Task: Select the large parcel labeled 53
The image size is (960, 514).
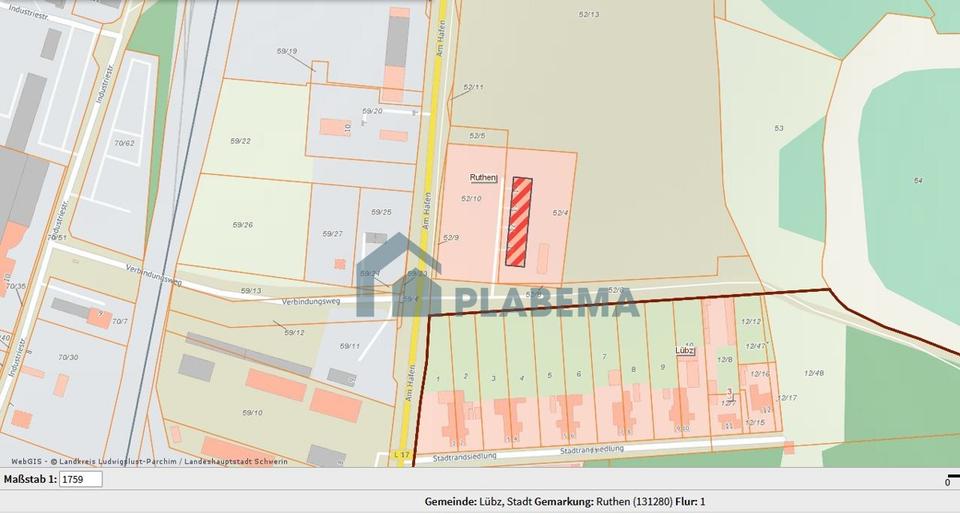Action: (x=778, y=128)
